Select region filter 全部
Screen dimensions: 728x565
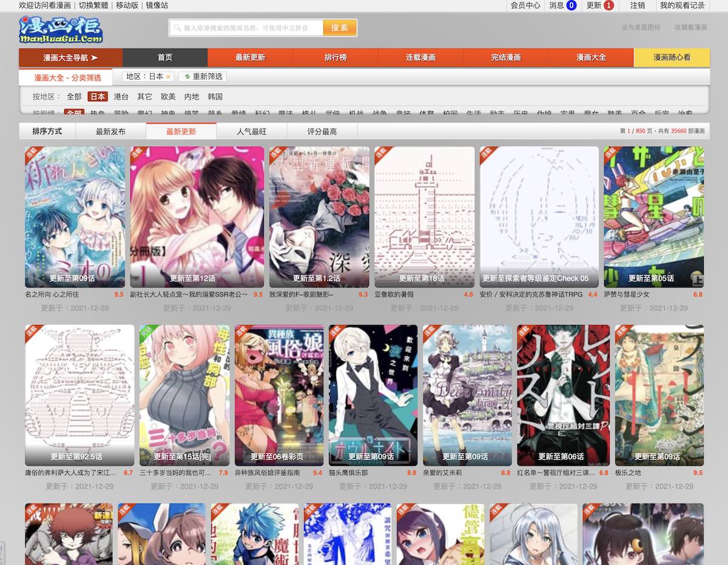click(x=74, y=96)
